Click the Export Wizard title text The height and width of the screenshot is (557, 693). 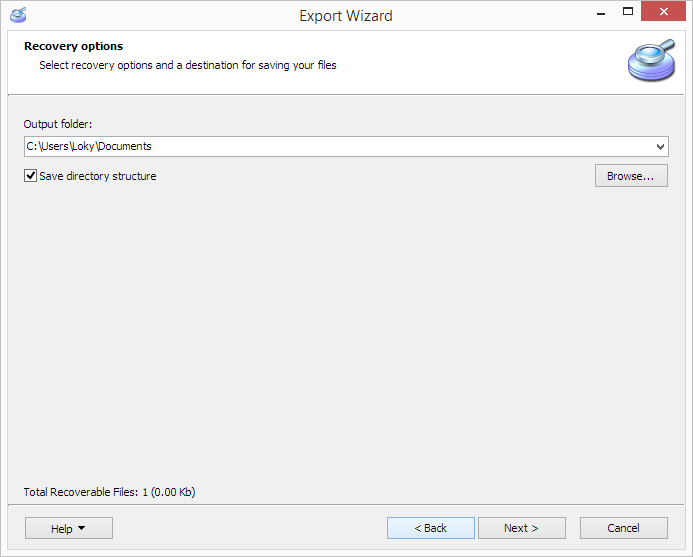click(x=346, y=16)
